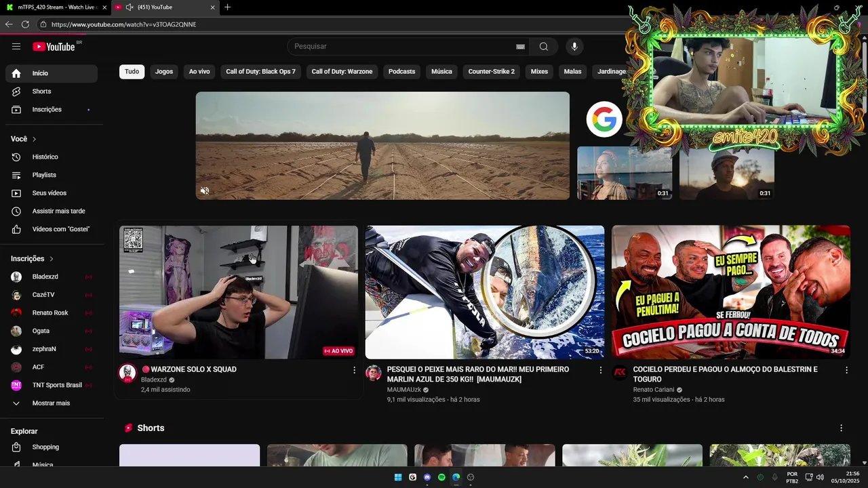The height and width of the screenshot is (488, 868).
Task: Click MAUMAUzk avatar beside marlin video
Action: [x=374, y=373]
